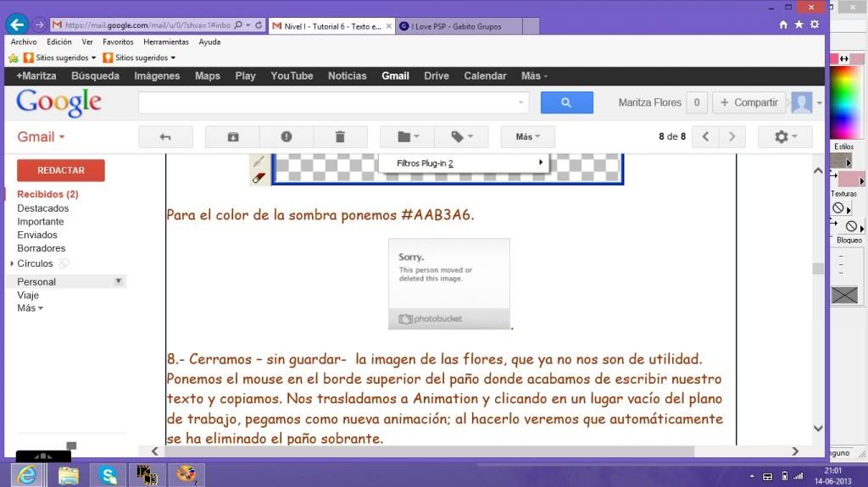Open the Move to folder dropdown
This screenshot has height=487, width=868.
click(x=408, y=136)
